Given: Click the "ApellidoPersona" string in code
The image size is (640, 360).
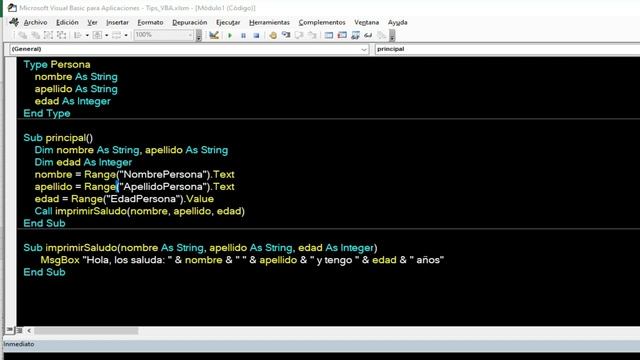Looking at the screenshot, I should 164,187.
